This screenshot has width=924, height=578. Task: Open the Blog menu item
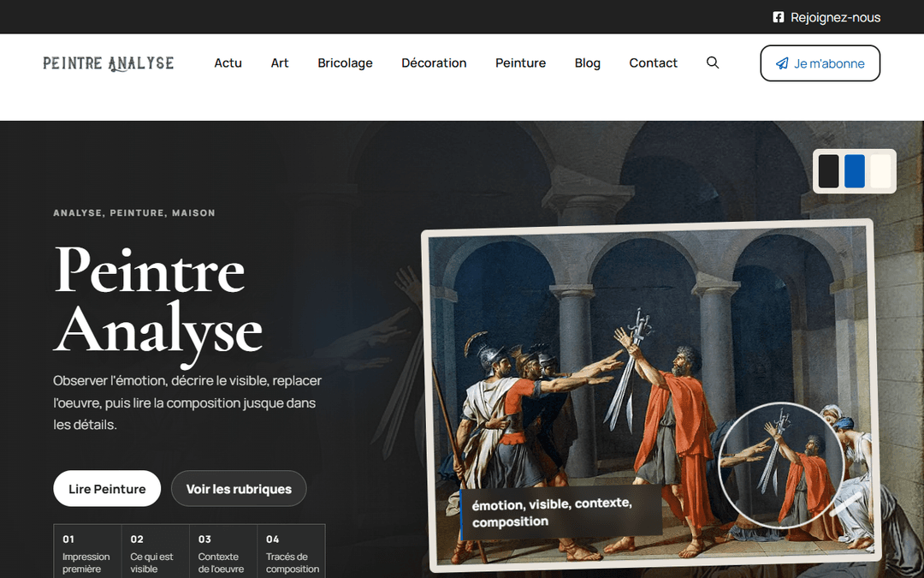[588, 63]
